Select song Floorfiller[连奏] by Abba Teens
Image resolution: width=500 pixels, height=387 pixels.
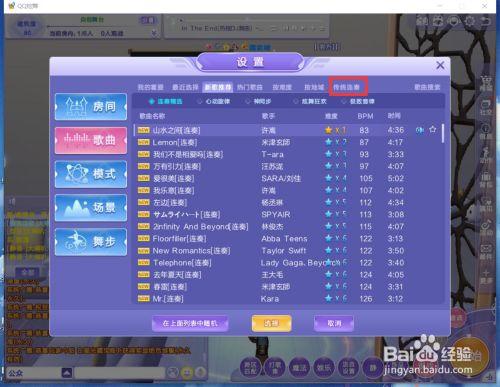pyautogui.click(x=287, y=239)
